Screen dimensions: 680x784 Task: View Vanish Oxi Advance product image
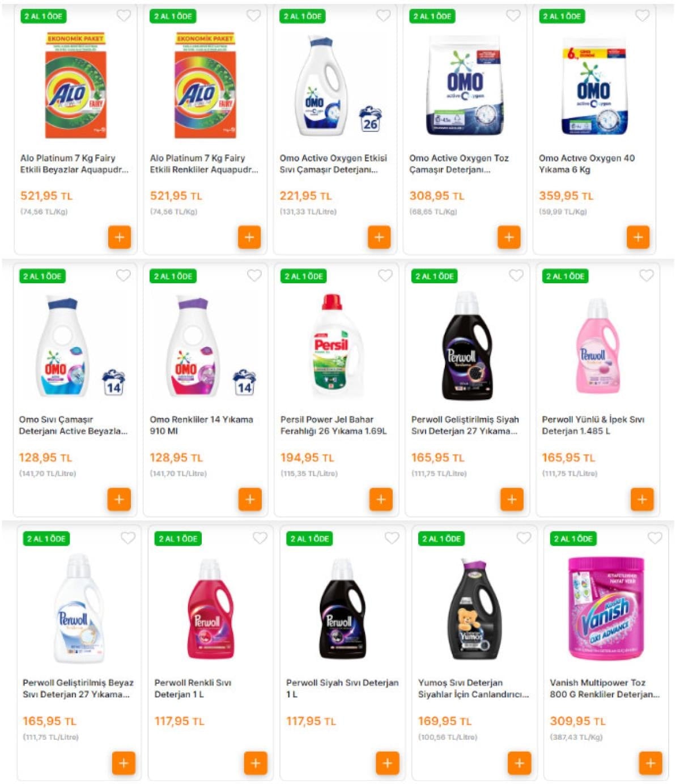[606, 608]
